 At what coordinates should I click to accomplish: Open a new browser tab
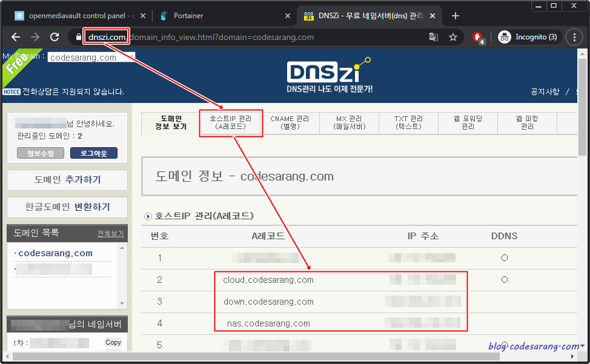point(456,16)
